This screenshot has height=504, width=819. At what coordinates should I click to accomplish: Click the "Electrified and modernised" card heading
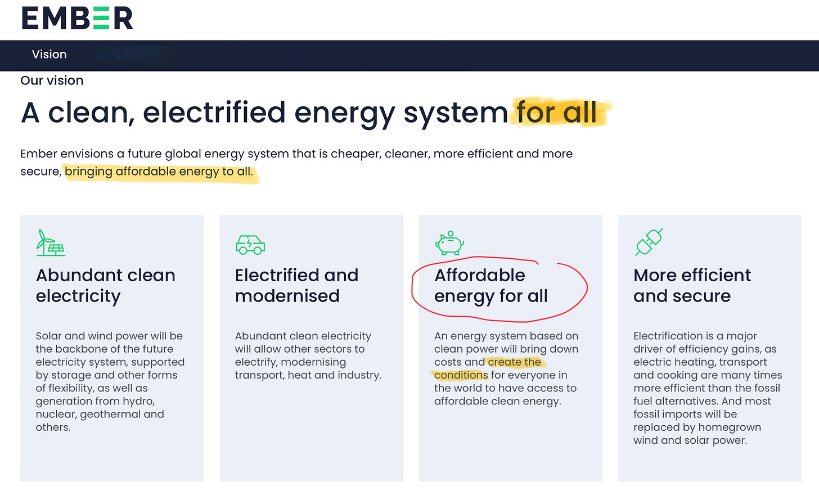coord(296,286)
